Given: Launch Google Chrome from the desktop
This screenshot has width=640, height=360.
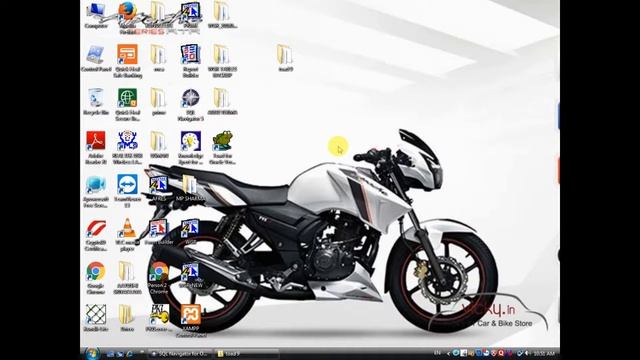Looking at the screenshot, I should coord(96,278).
